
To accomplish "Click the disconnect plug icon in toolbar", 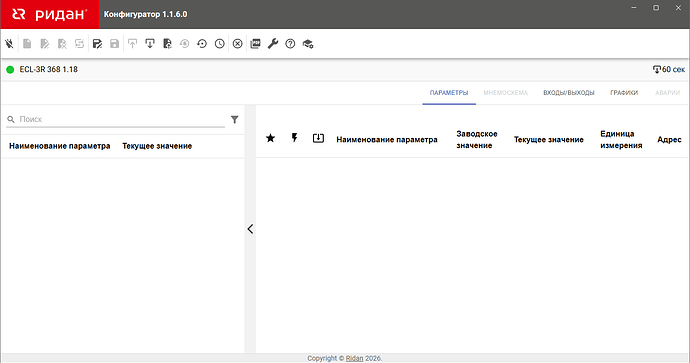I will pyautogui.click(x=9, y=44).
